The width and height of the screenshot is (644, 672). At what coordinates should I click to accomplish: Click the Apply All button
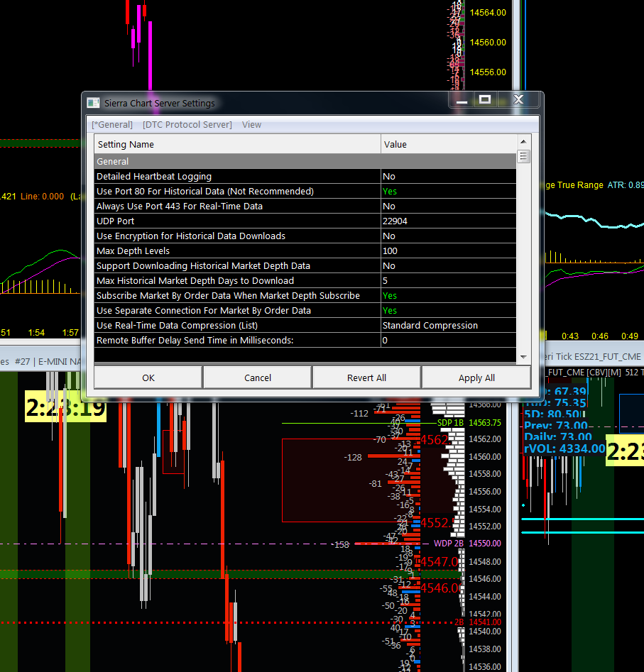click(476, 378)
